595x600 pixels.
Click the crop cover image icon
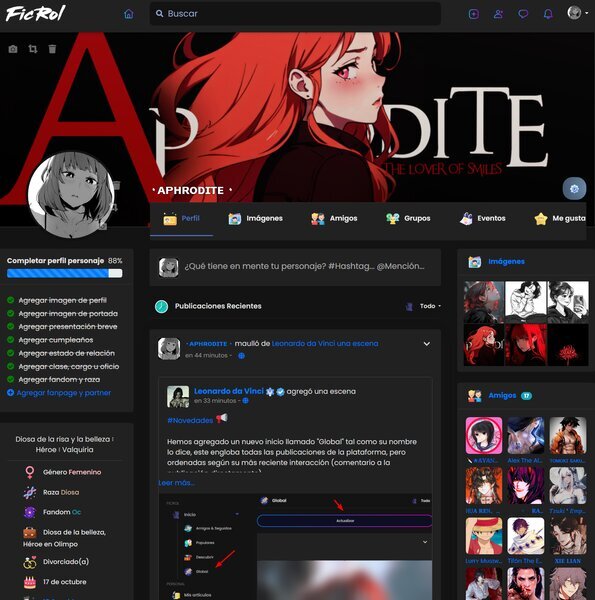point(33,49)
